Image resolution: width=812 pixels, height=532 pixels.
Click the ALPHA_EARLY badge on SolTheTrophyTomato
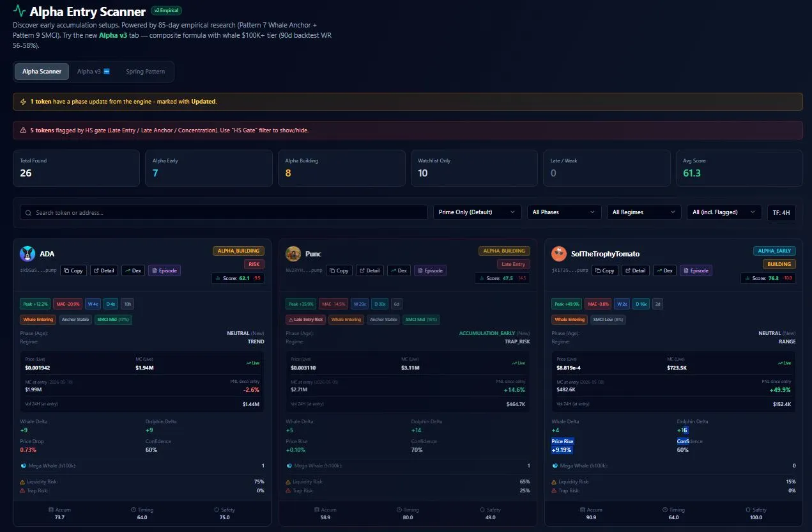(774, 251)
